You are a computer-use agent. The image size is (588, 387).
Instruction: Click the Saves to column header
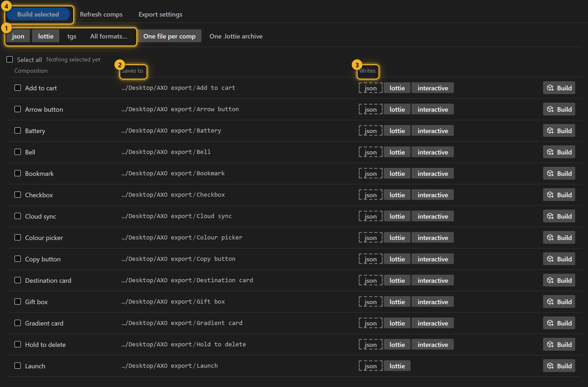click(132, 71)
